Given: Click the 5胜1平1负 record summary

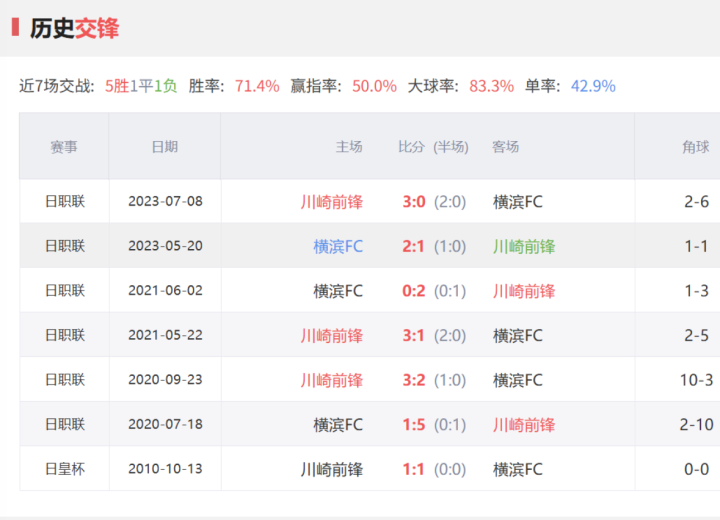Looking at the screenshot, I should coord(141,86).
